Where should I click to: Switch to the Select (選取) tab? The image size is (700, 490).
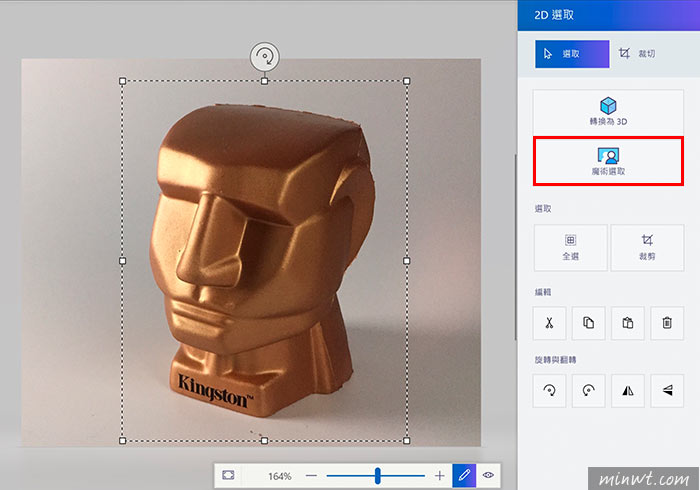coord(572,54)
